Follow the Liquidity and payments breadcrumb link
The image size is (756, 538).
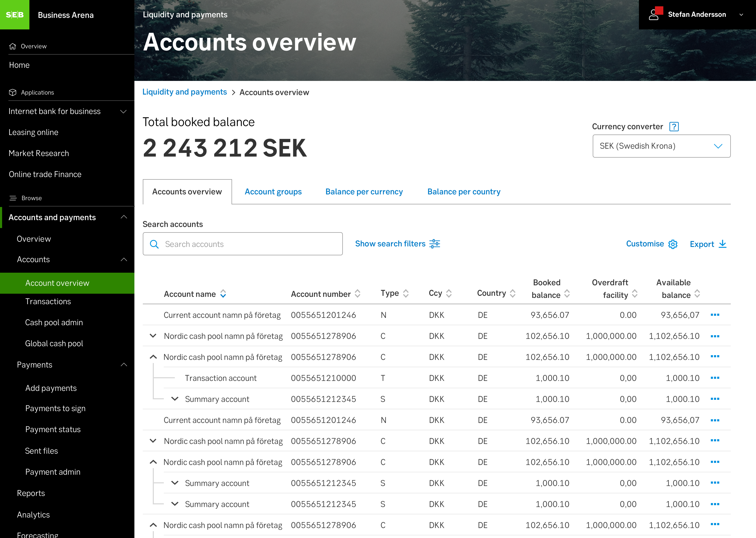tap(184, 92)
